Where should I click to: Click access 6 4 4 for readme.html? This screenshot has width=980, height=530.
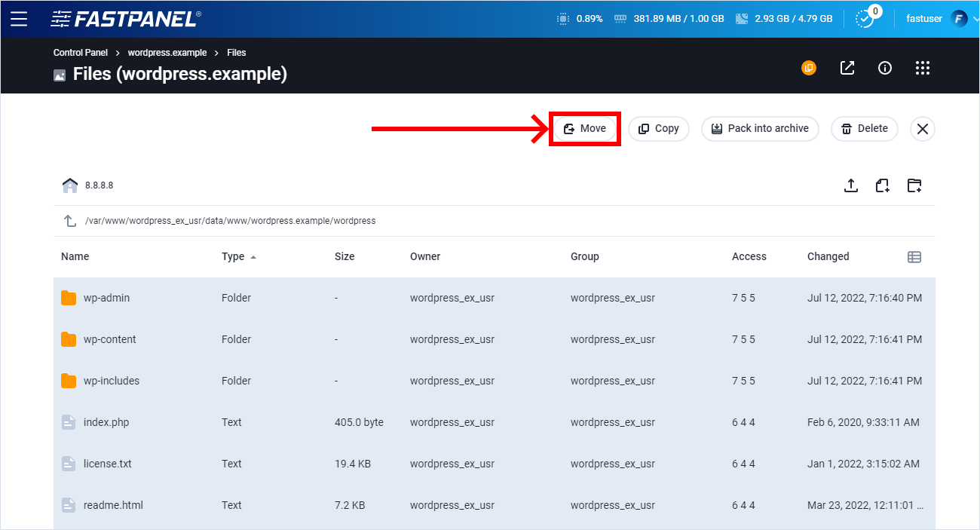(743, 505)
